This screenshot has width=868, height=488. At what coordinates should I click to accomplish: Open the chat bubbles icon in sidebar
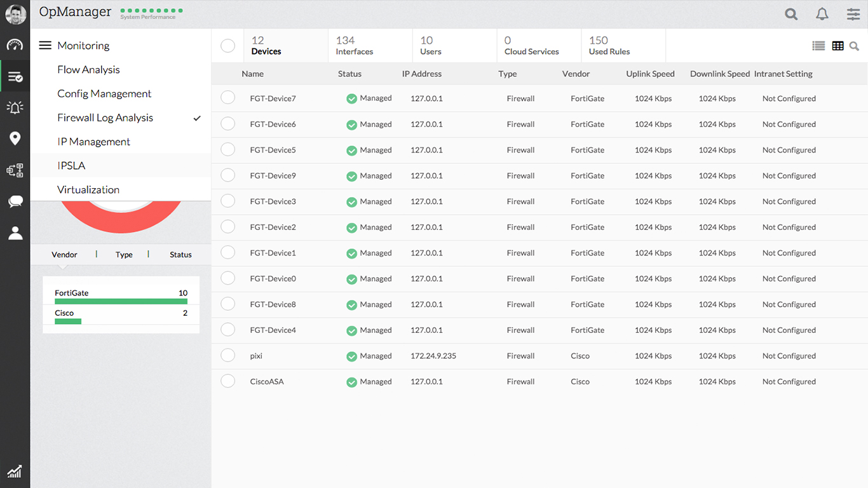pos(15,201)
